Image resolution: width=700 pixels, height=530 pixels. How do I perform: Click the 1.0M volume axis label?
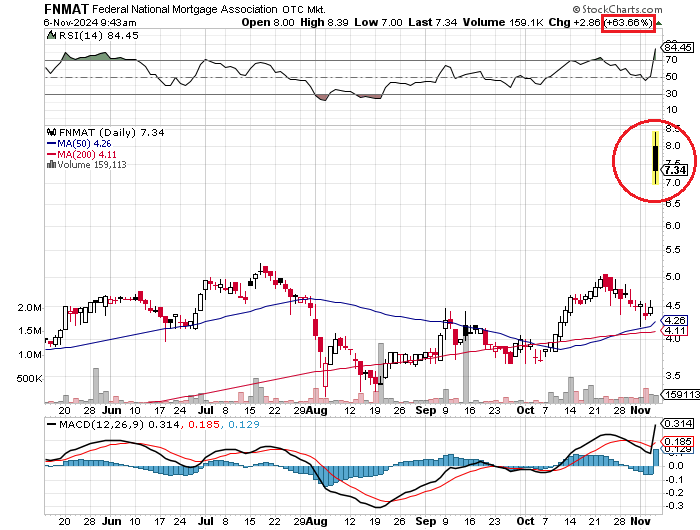click(29, 355)
